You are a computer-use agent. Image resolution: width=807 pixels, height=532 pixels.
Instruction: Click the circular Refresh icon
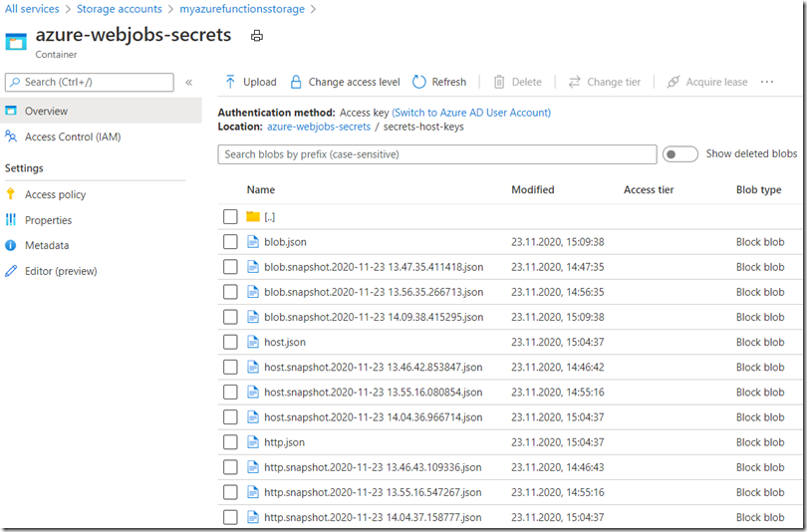[x=418, y=82]
